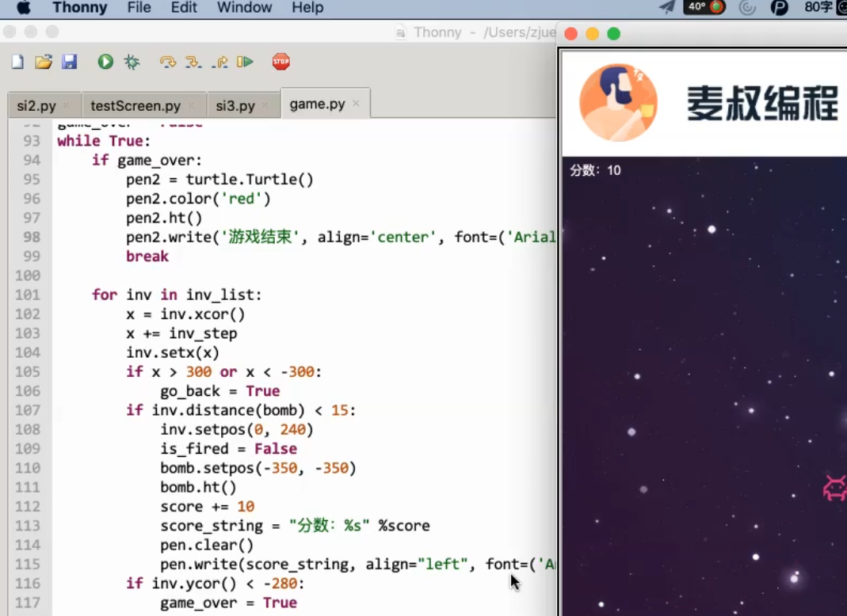The width and height of the screenshot is (847, 616).
Task: Click the 40° temperature status icon
Action: [x=704, y=7]
